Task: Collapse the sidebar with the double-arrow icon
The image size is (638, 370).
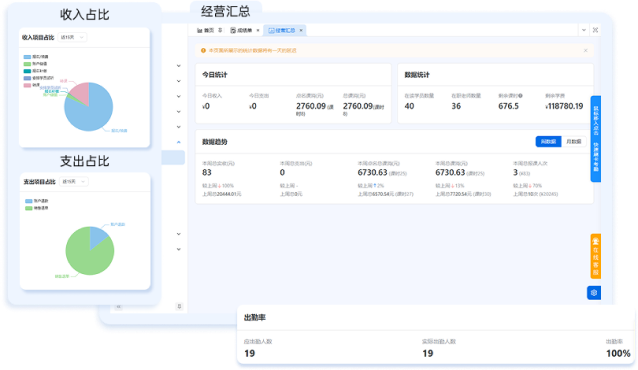Action: click(118, 307)
